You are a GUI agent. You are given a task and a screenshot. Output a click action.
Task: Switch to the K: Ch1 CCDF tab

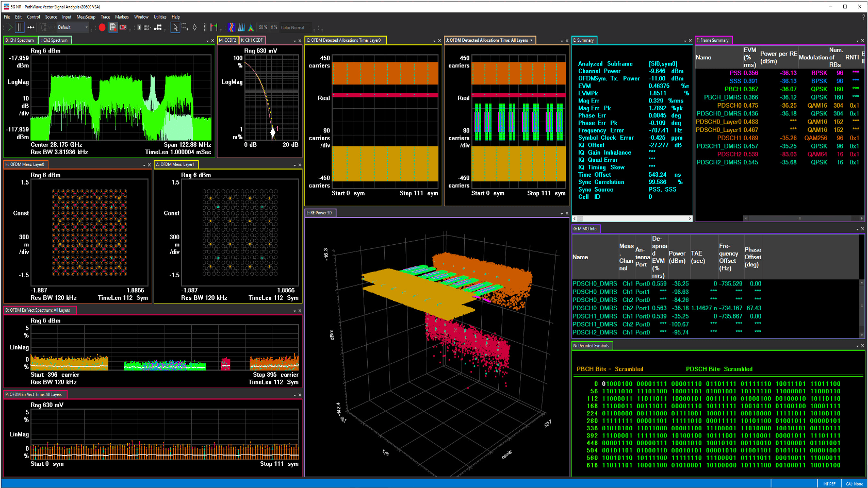point(252,40)
